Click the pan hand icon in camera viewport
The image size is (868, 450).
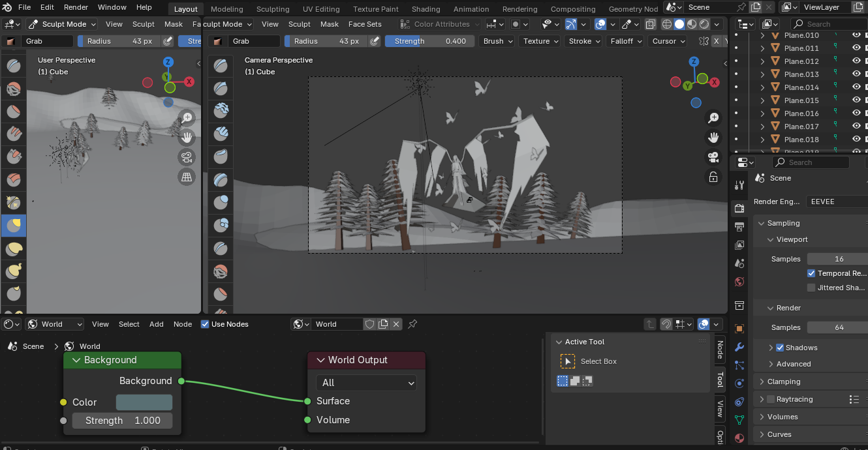pos(713,138)
